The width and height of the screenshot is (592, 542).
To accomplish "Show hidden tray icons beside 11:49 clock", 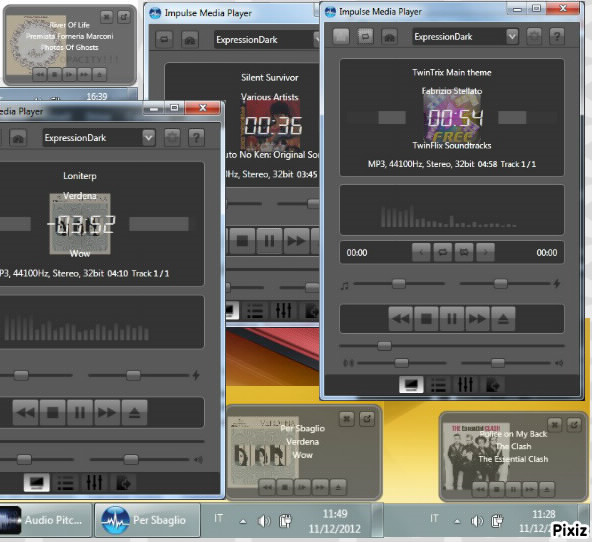I will (243, 522).
